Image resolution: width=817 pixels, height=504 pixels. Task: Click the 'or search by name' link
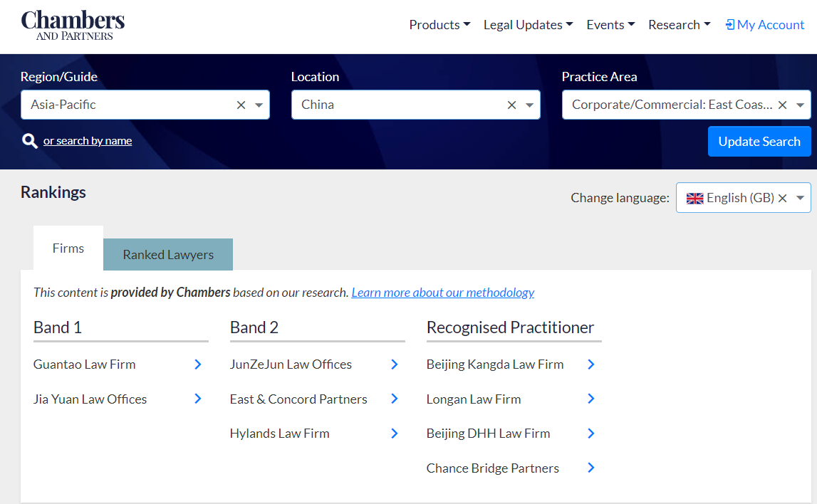pyautogui.click(x=88, y=140)
